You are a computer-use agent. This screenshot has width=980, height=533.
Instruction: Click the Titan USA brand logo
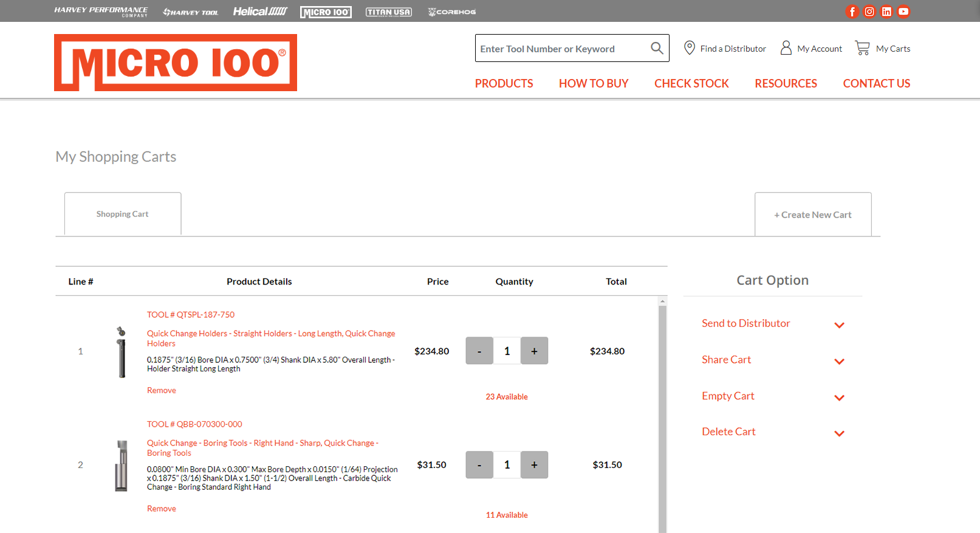[x=389, y=12]
